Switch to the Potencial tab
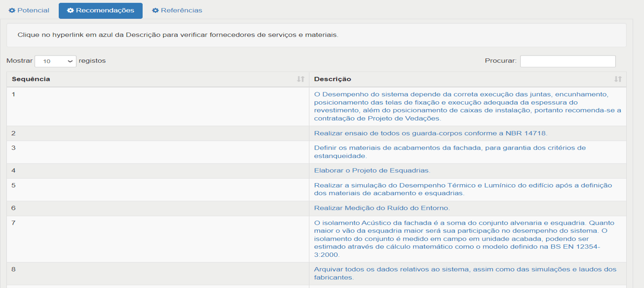644x288 pixels. point(29,10)
